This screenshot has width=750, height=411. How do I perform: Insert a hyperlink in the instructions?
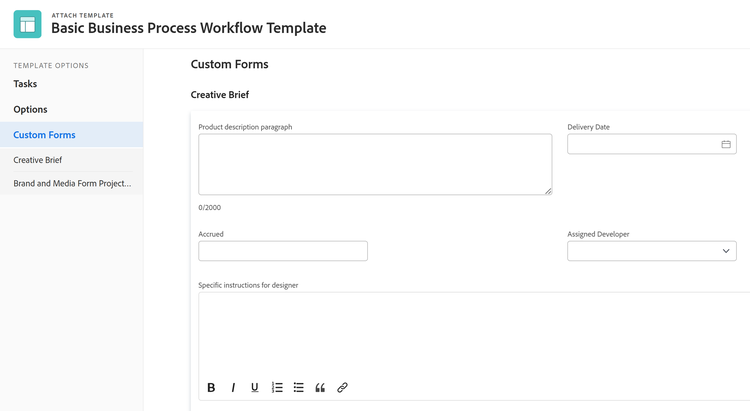coord(342,388)
